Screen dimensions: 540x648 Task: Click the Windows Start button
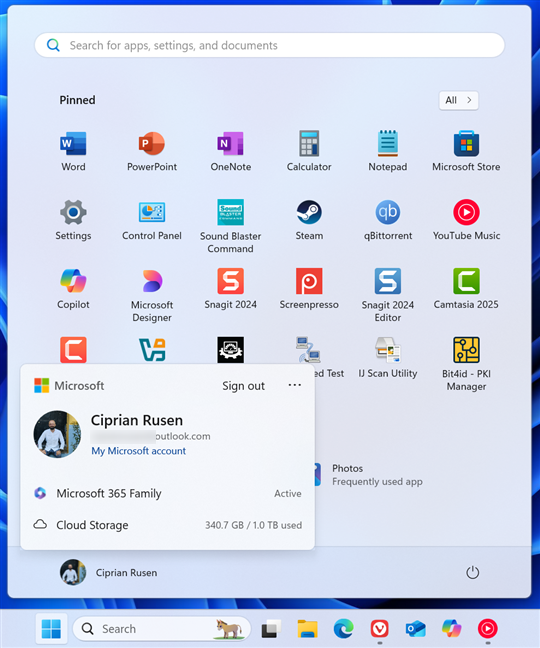[51, 629]
